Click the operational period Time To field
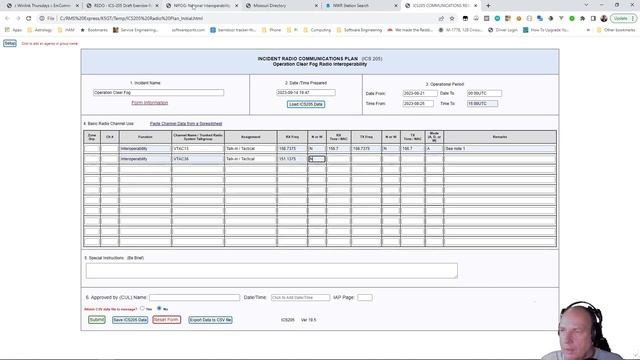640x360 pixels. coord(482,103)
